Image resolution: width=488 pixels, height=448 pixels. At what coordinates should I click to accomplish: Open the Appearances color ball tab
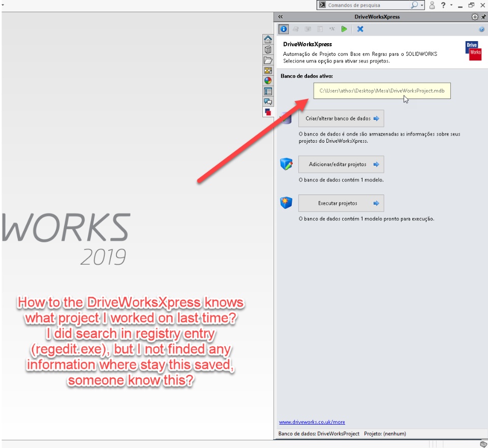tap(268, 81)
